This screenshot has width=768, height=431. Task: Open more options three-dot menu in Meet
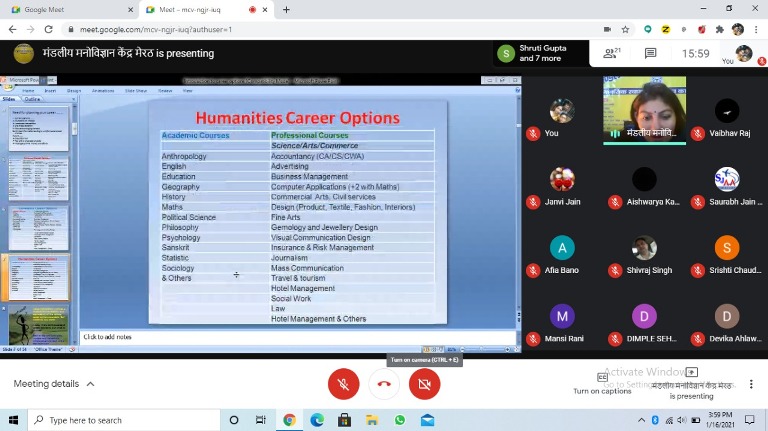coord(752,384)
